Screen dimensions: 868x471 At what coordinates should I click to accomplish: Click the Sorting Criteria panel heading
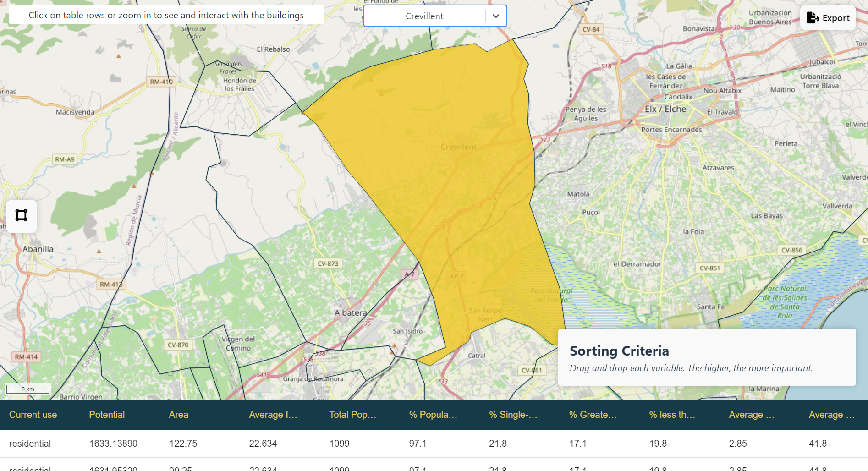pyautogui.click(x=619, y=351)
